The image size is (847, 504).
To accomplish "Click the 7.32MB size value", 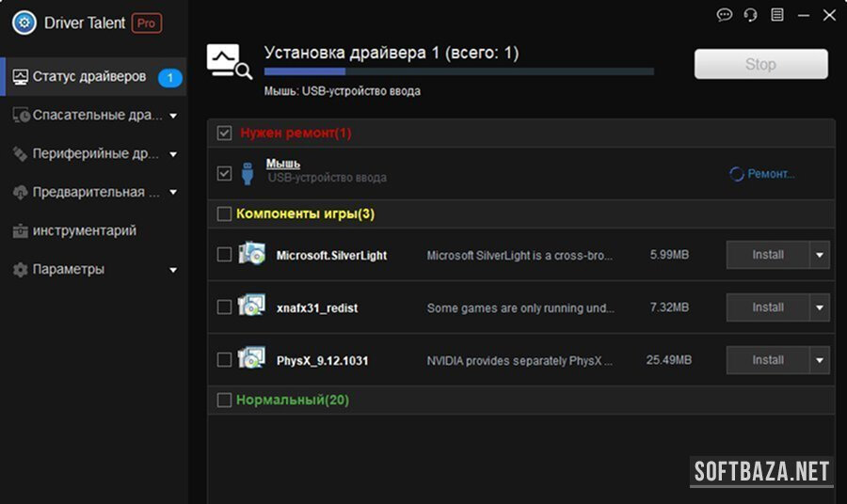I will 669,307.
